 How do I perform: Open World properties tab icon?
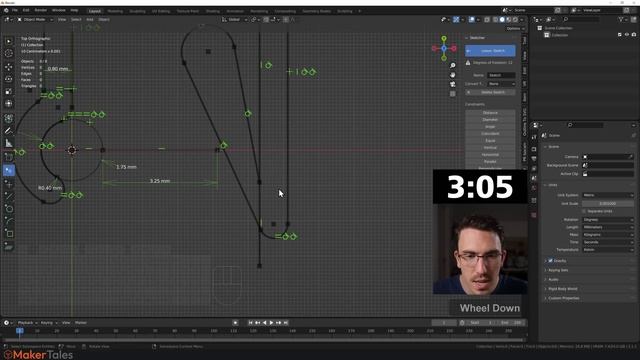pyautogui.click(x=534, y=189)
